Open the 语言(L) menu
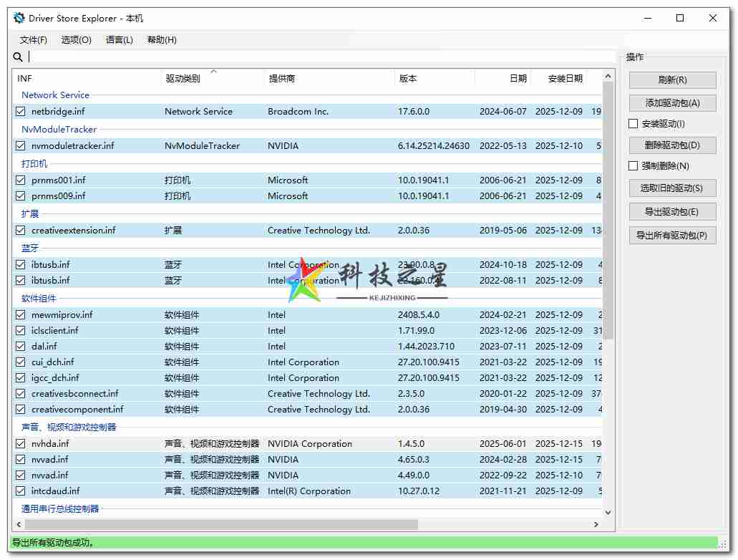Viewport: 738px width, 560px height. (x=119, y=40)
